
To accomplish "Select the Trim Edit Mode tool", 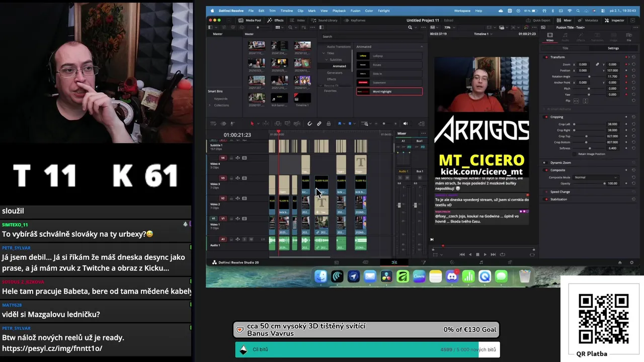I will [265, 124].
